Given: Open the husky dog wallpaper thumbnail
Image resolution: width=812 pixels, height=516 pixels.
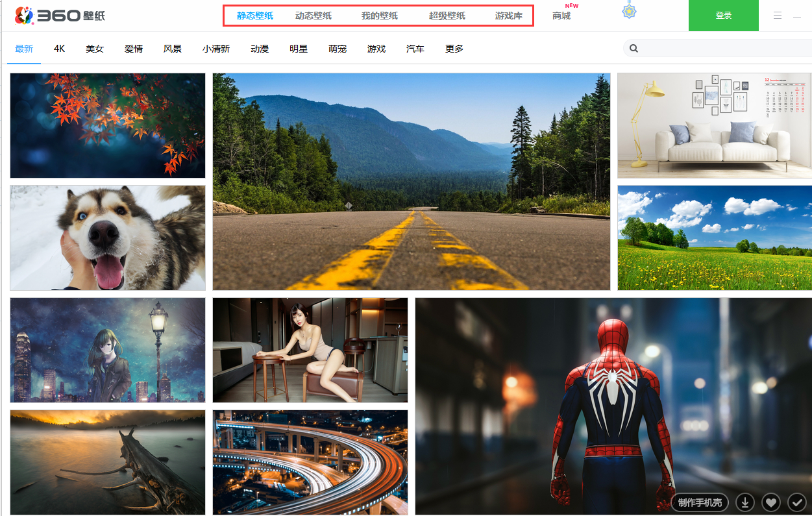Looking at the screenshot, I should pos(107,238).
